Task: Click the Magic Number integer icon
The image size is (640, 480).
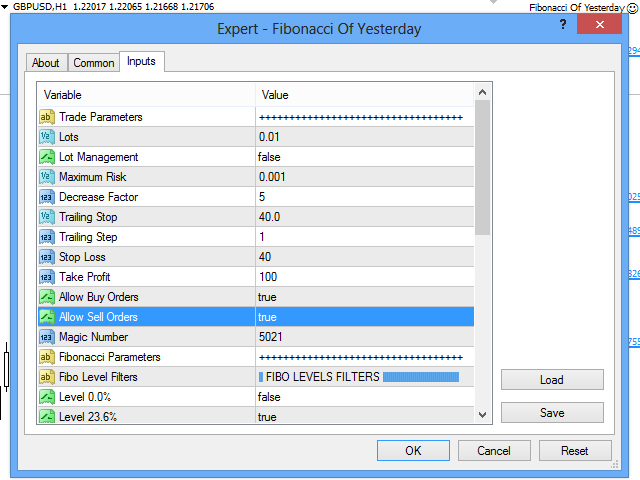Action: pos(46,337)
